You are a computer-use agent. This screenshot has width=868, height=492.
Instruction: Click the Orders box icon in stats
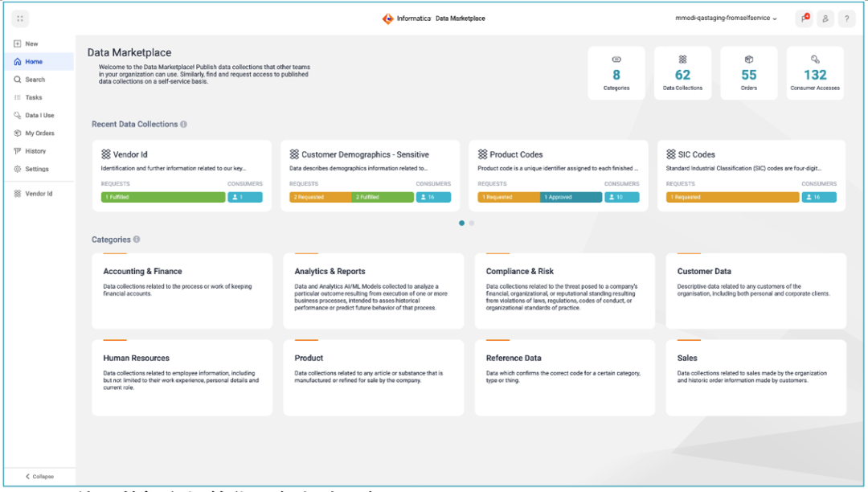748,59
